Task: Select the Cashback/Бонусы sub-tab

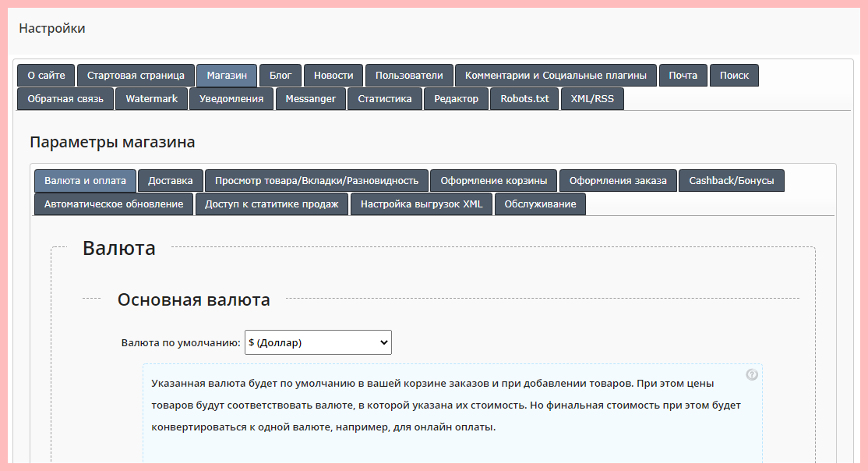Action: coord(732,181)
